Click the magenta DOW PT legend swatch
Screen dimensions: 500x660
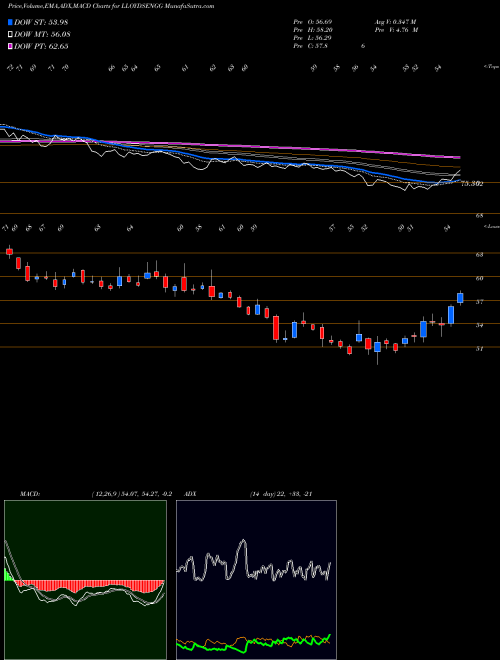click(10, 46)
